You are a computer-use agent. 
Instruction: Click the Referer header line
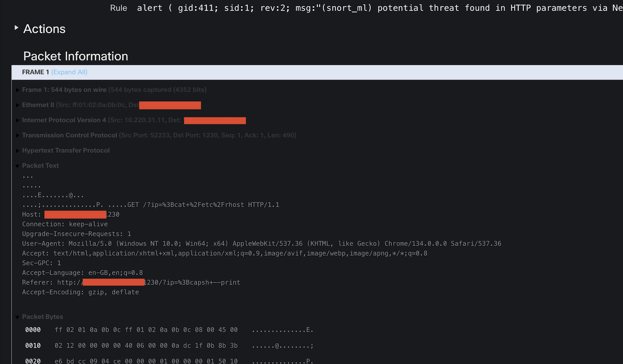pyautogui.click(x=131, y=282)
